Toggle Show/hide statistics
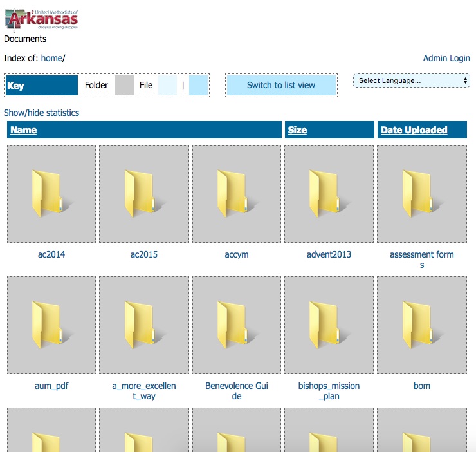 point(41,113)
